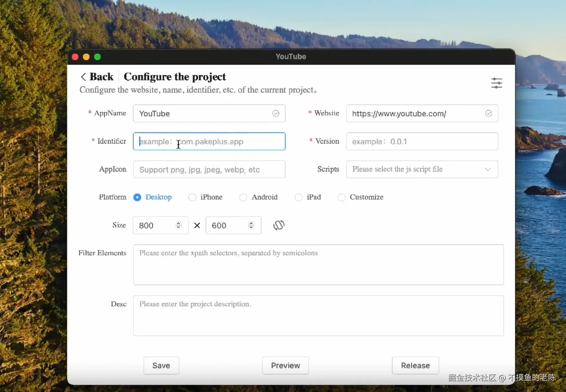This screenshot has width=566, height=392.
Task: Select the iPad platform option
Action: pos(299,197)
